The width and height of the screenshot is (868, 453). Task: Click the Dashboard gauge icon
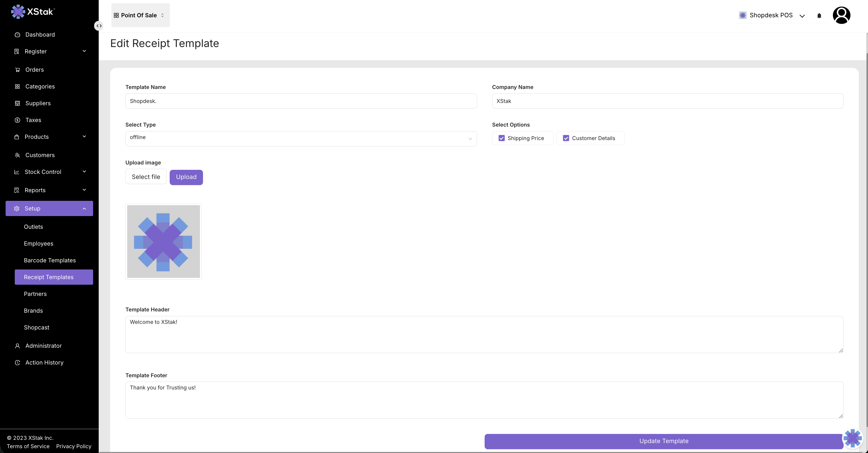[x=18, y=35]
